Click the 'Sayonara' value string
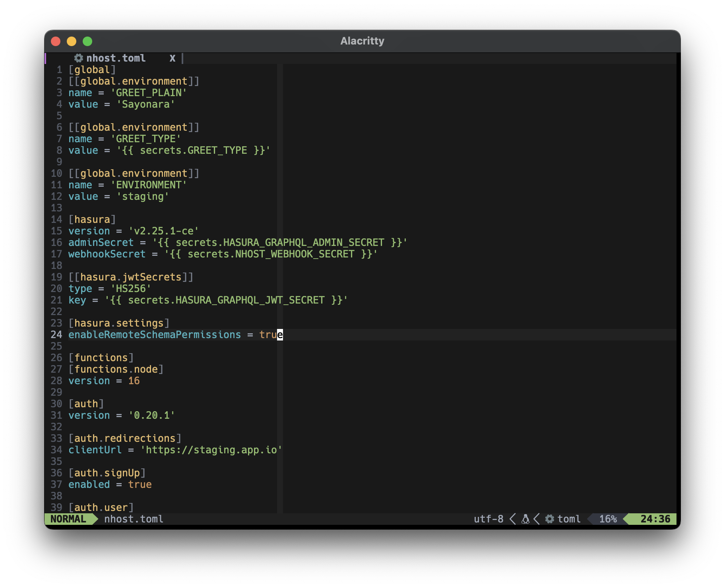The height and width of the screenshot is (588, 725). pos(145,104)
